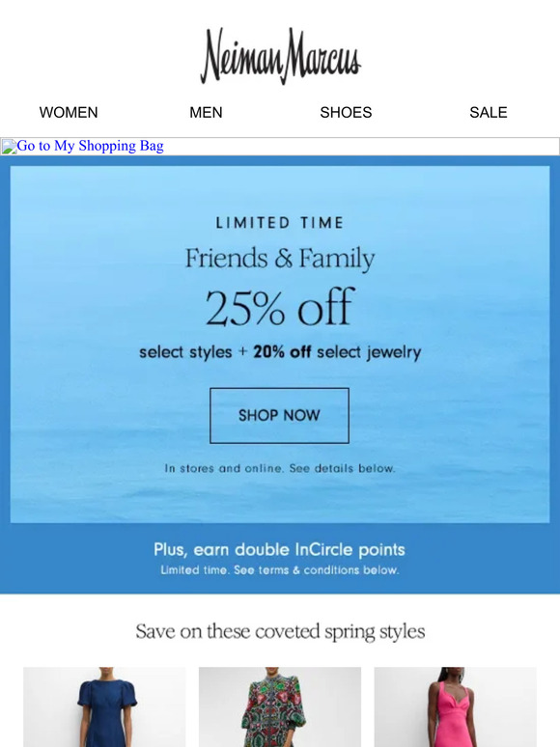Open the floral print dress thumbnail
This screenshot has height=747, width=560.
click(x=280, y=707)
